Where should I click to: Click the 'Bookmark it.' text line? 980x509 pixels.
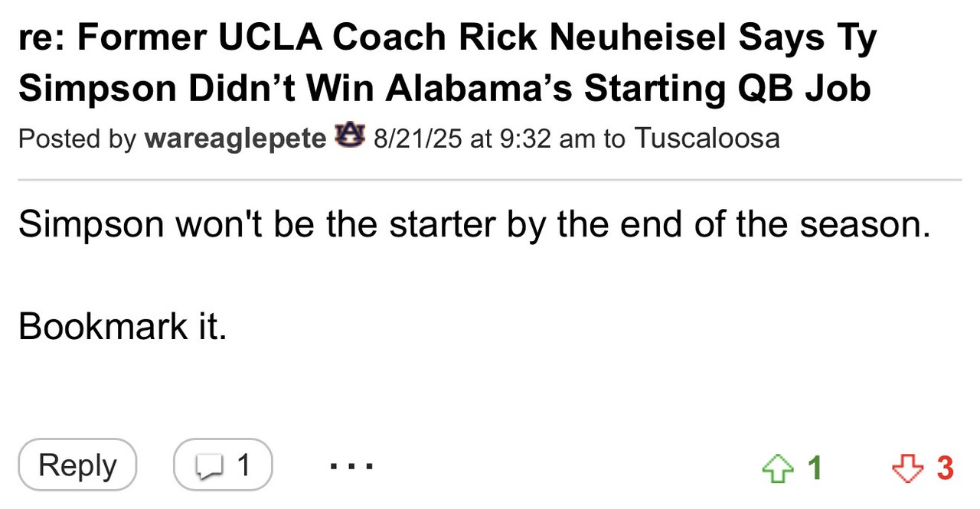(122, 327)
